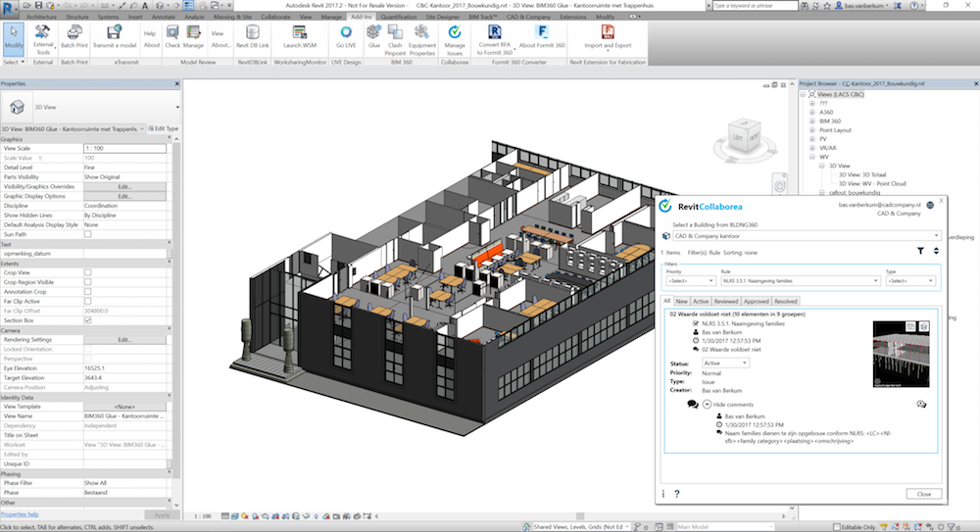The image size is (980, 532).
Task: Collapse comments with Hide comments chevron
Action: pyautogui.click(x=708, y=404)
